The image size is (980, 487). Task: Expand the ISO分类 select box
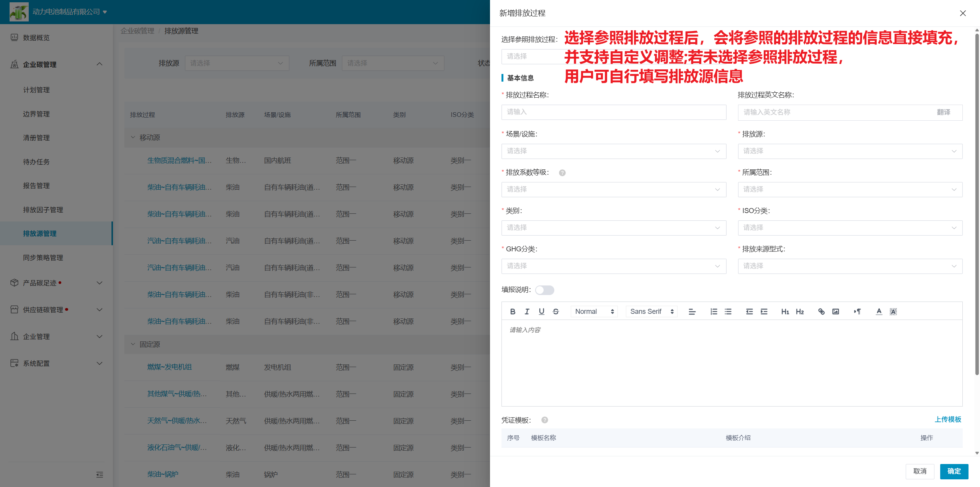click(850, 228)
